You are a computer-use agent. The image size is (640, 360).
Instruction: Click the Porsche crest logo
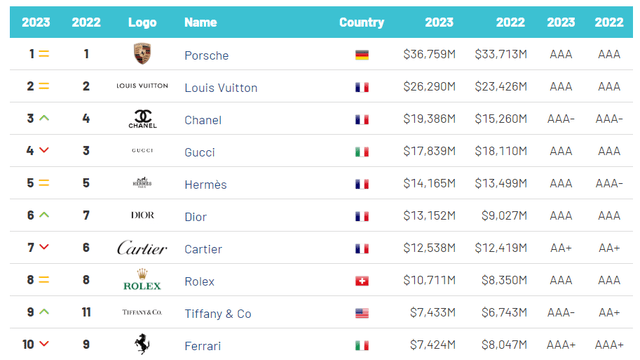[x=142, y=54]
